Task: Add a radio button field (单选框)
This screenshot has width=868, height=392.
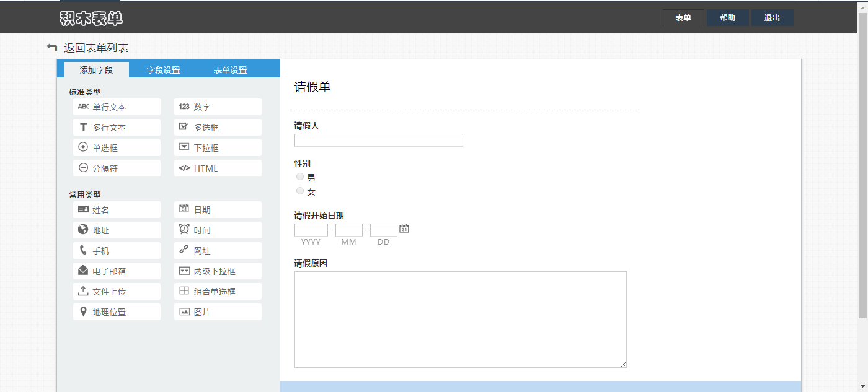Action: (x=117, y=147)
